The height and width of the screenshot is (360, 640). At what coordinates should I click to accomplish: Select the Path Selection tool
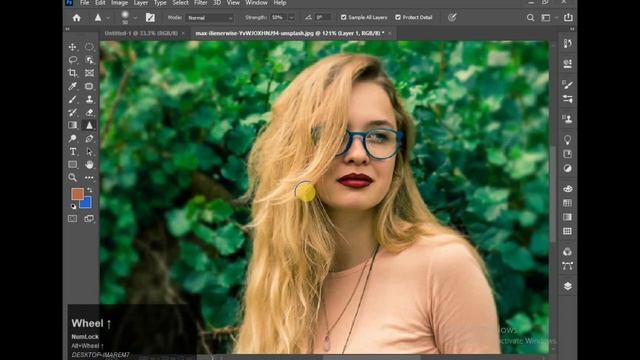89,152
